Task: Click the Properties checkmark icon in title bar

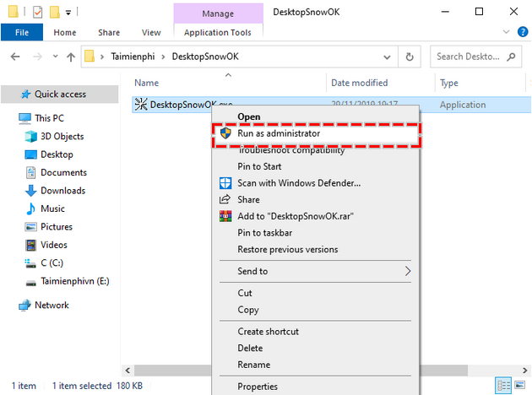Action: pos(38,13)
